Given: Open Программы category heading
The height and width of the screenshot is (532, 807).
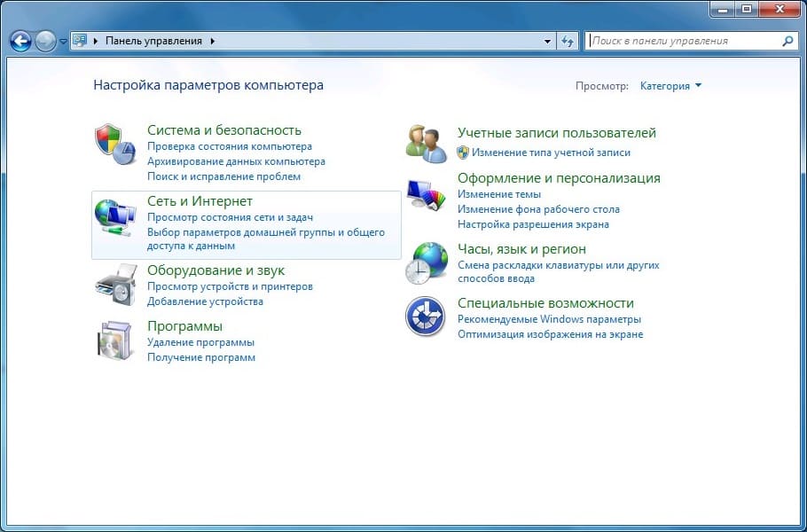Looking at the screenshot, I should [184, 326].
